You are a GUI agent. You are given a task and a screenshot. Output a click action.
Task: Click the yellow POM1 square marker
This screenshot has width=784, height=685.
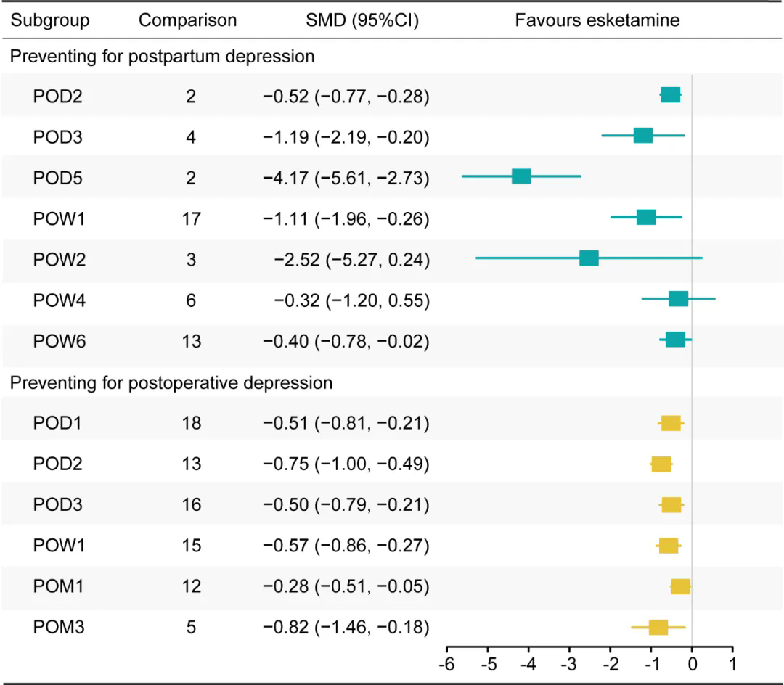(x=680, y=586)
